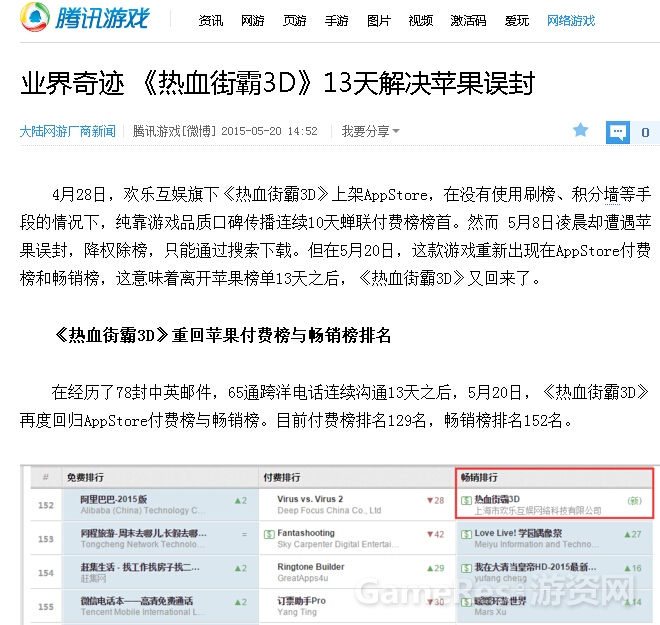
Task: Open the 大陆网游厂商新闻 category link
Action: pos(68,131)
